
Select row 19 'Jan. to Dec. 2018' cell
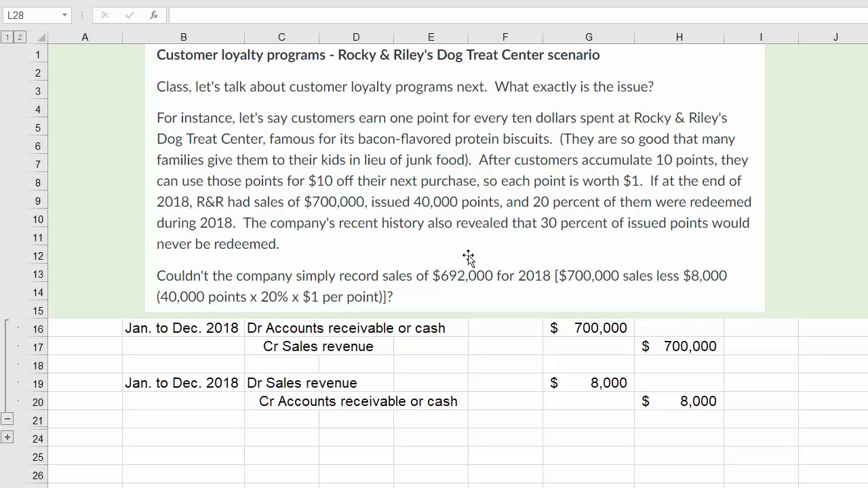(x=183, y=383)
